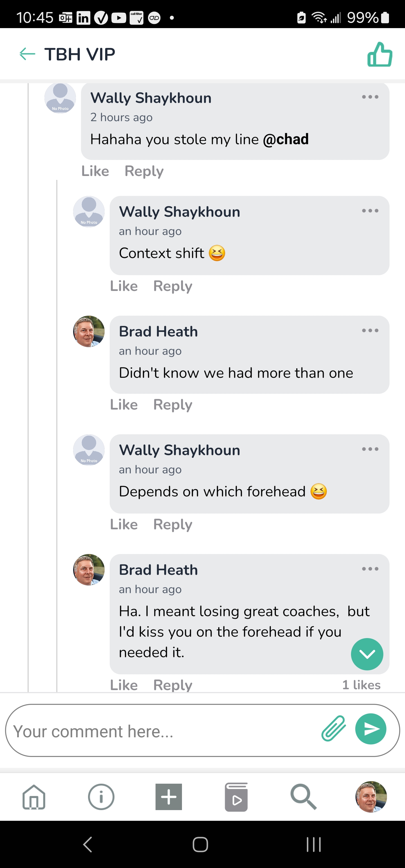Tap the thumbs-up icon in header
Viewport: 405px width, 868px height.
(380, 55)
